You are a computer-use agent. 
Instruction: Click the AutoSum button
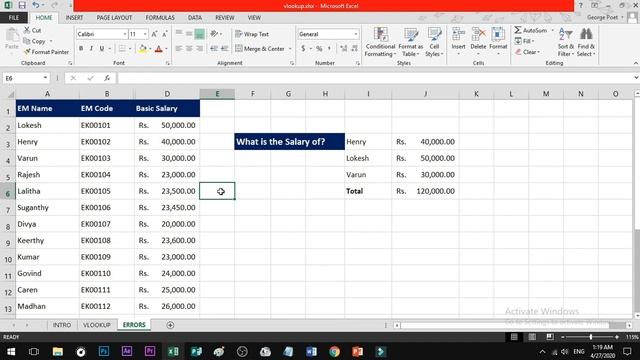tap(531, 30)
